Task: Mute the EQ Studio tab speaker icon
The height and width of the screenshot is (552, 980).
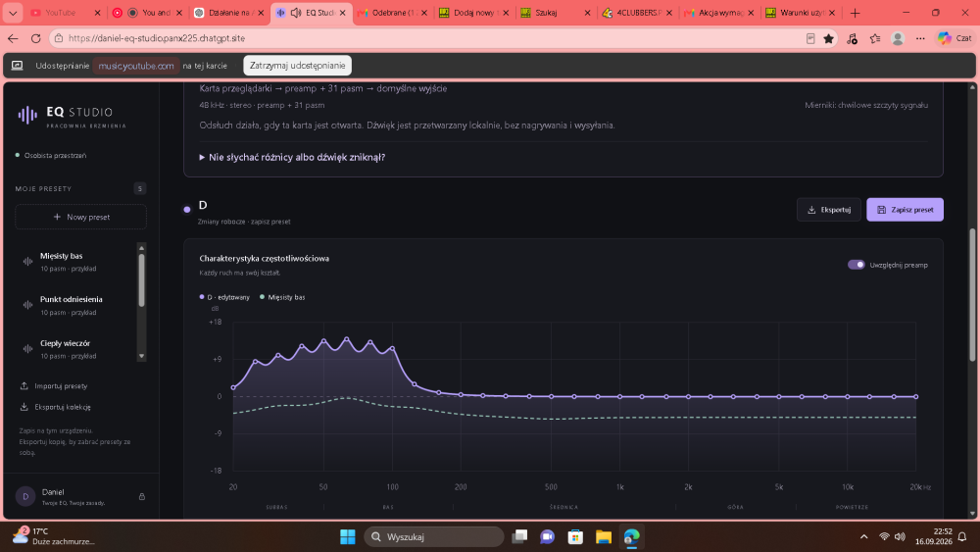Action: tap(296, 13)
